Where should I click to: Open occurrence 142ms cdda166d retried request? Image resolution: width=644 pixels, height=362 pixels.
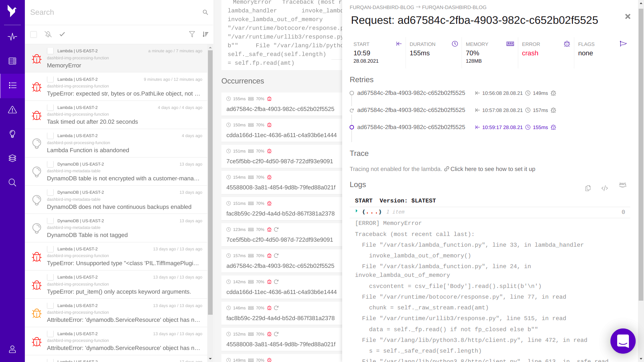281,287
